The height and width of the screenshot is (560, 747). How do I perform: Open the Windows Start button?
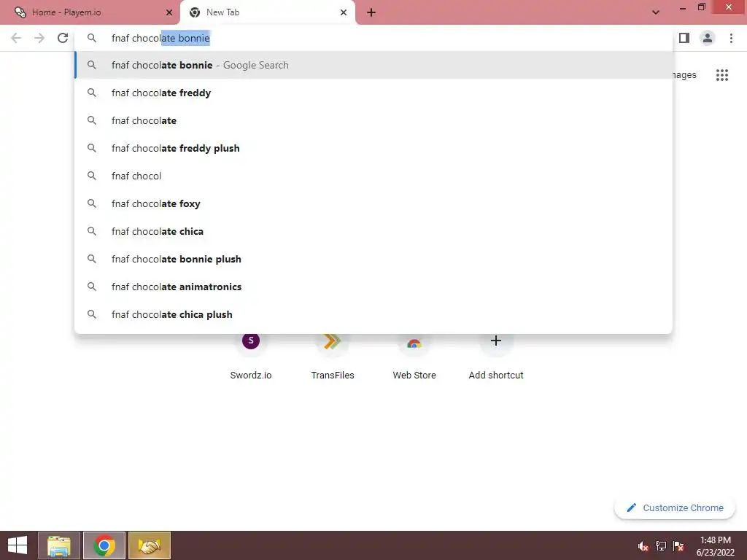(x=18, y=545)
